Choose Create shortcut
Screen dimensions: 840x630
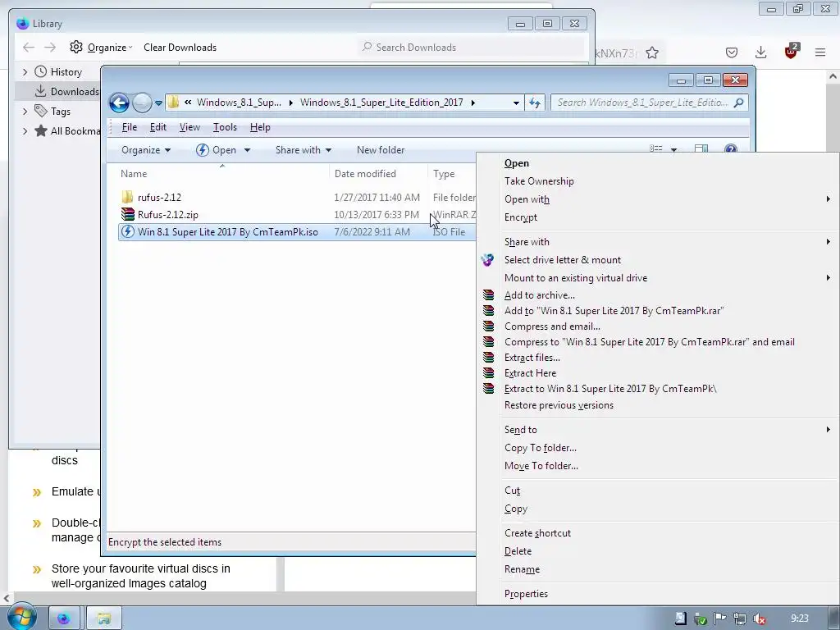click(537, 533)
